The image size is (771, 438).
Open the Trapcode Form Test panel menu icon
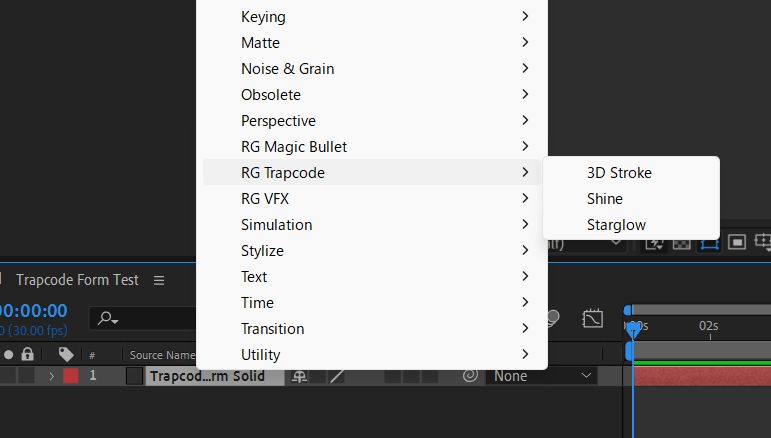tap(158, 280)
